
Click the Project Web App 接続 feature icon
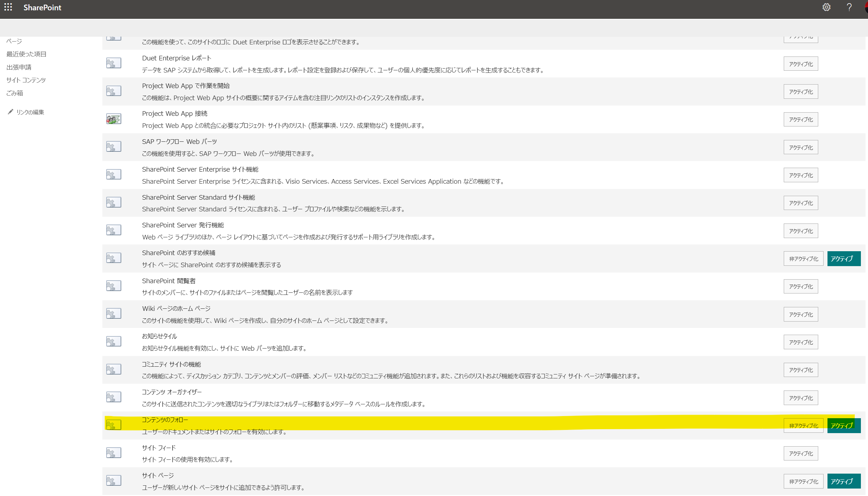pyautogui.click(x=114, y=119)
